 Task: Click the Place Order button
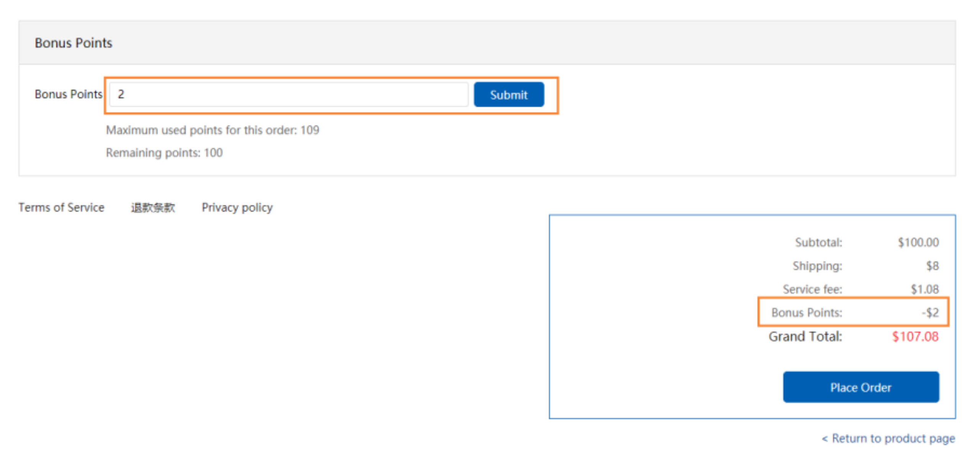861,387
